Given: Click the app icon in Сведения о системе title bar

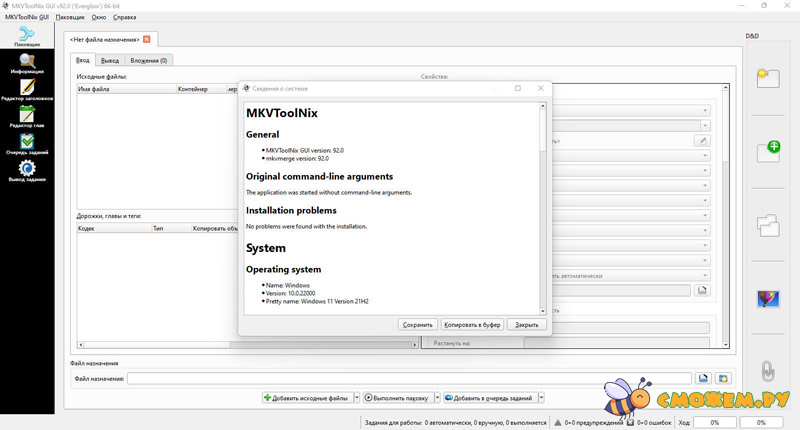Looking at the screenshot, I should tap(246, 88).
